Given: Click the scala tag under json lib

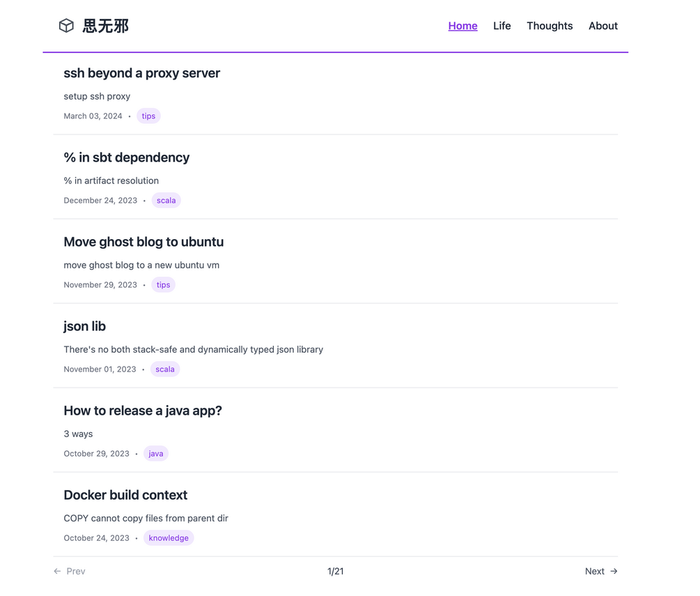Looking at the screenshot, I should coord(165,369).
